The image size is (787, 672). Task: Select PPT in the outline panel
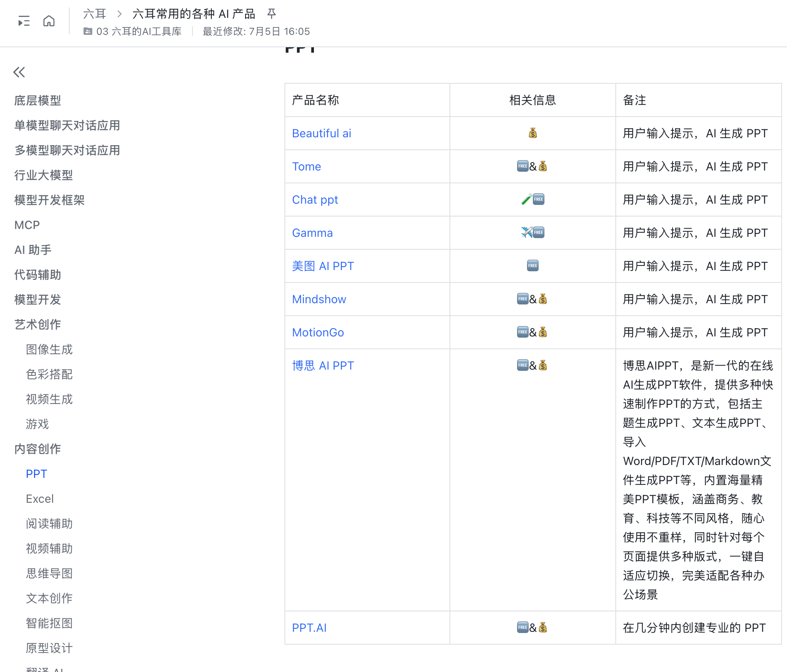pos(36,473)
